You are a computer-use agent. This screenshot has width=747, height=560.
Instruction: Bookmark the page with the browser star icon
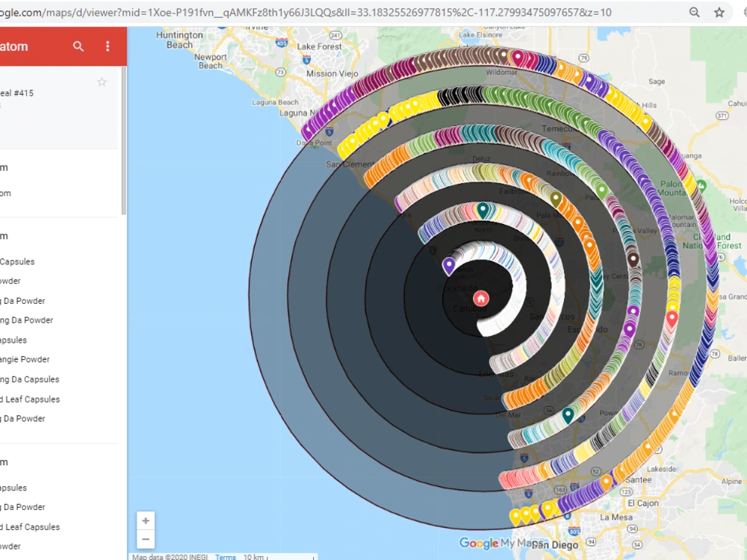pyautogui.click(x=719, y=13)
